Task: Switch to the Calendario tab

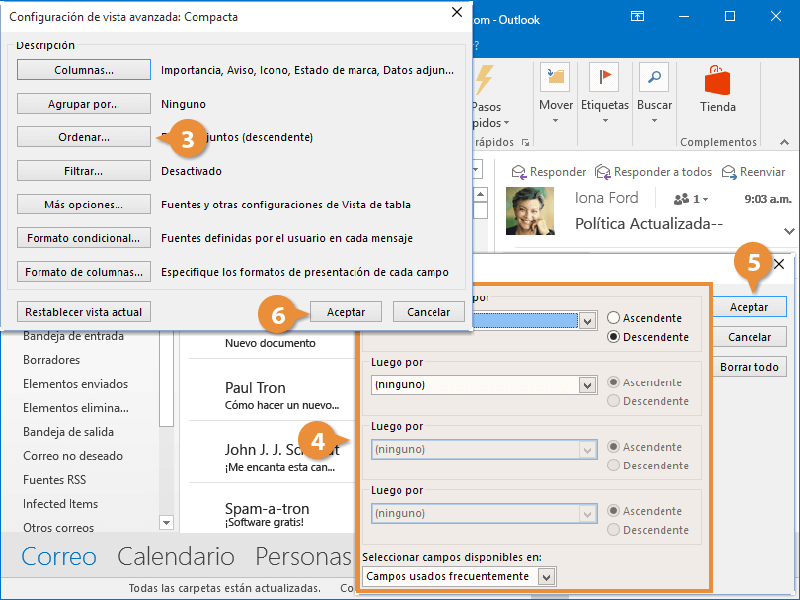Action: (176, 556)
